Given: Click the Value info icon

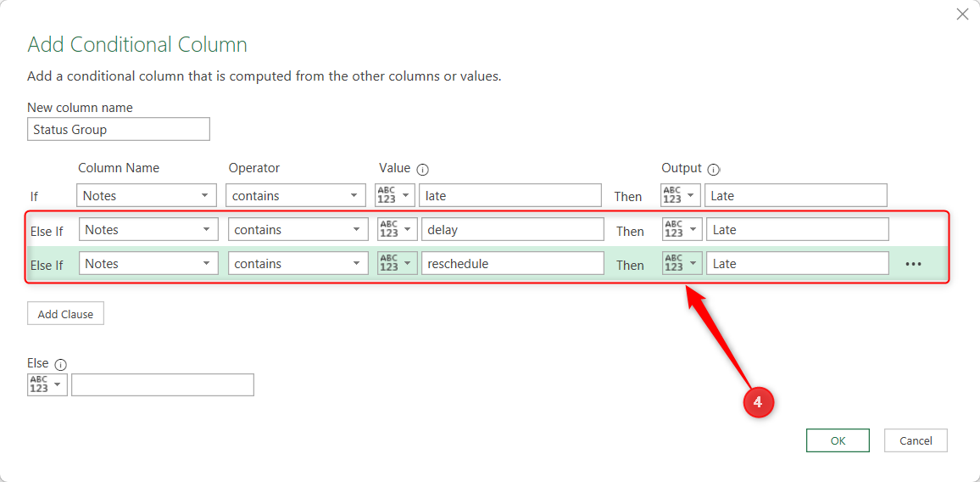Looking at the screenshot, I should [423, 170].
